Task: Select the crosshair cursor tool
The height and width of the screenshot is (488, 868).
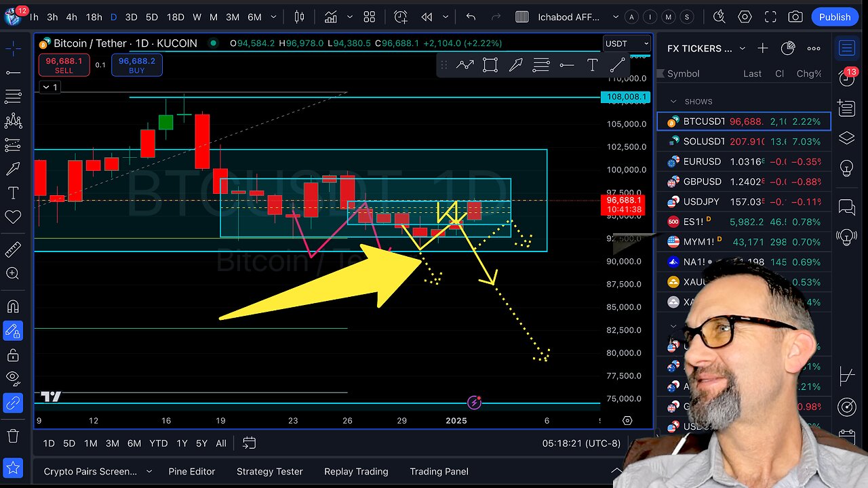Action: point(13,48)
